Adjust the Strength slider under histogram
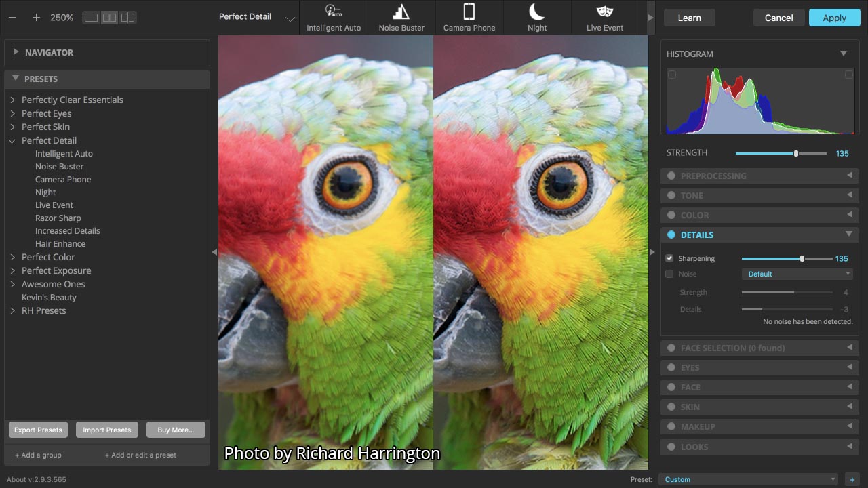This screenshot has height=488, width=868. click(796, 153)
